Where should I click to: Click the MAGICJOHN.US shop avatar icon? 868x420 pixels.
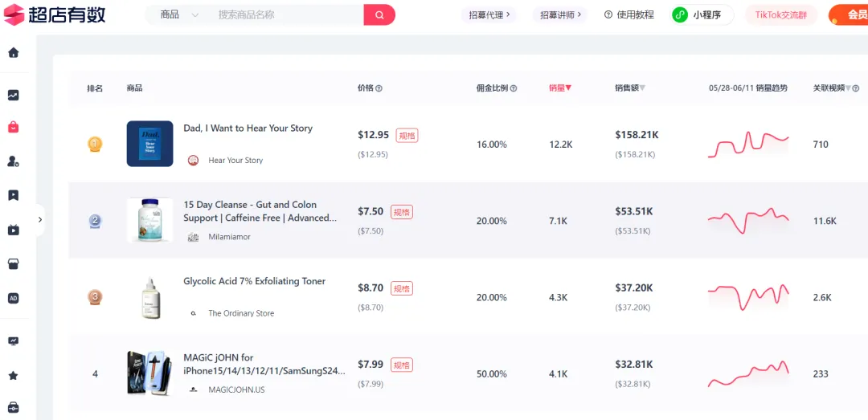click(x=193, y=389)
